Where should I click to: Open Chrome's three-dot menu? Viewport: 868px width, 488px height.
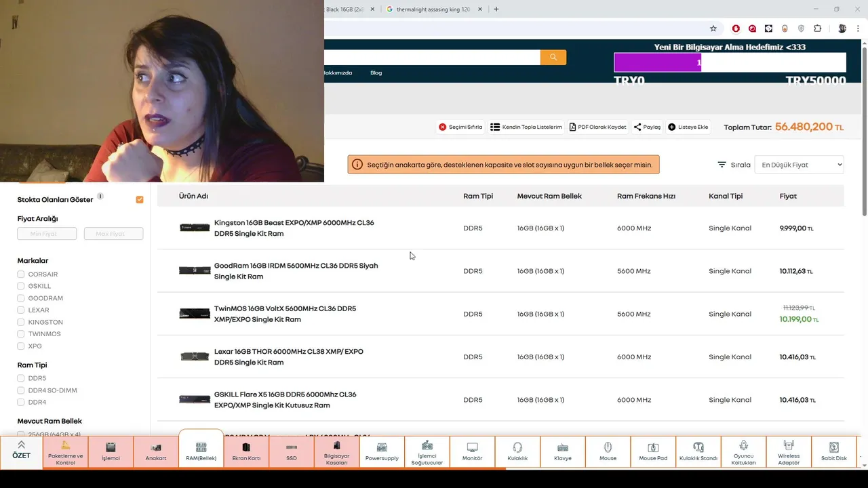(859, 28)
